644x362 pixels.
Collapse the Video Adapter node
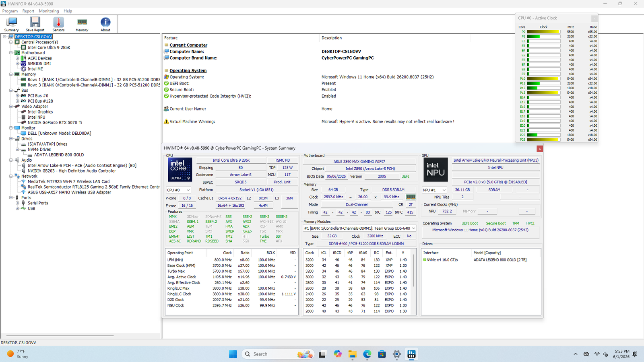[x=11, y=107]
